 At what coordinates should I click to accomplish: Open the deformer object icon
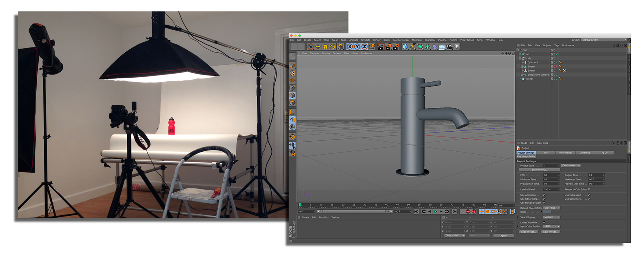(x=435, y=47)
